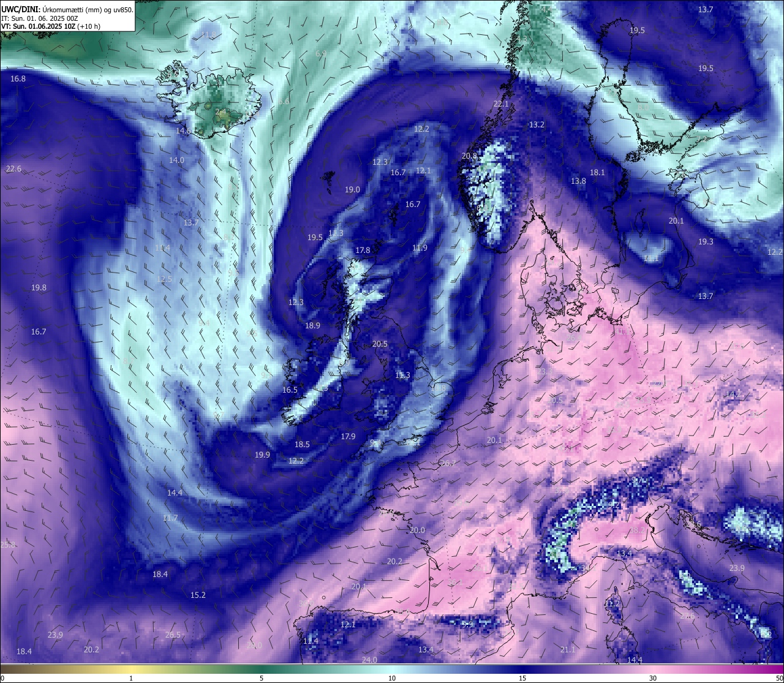
Task: Click the 18.9 value near Ireland
Action: point(312,325)
